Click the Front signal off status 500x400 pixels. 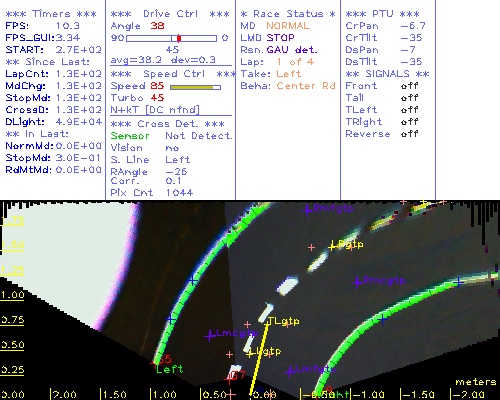click(409, 86)
